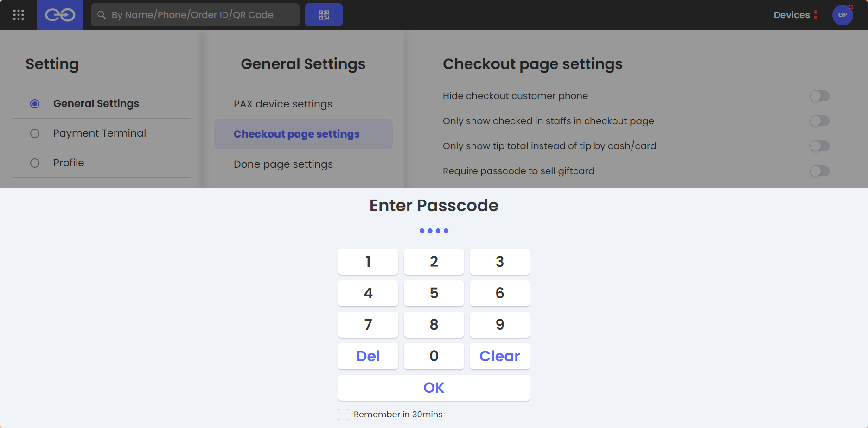This screenshot has height=428, width=868.
Task: Open the Devices status indicator
Action: (796, 15)
